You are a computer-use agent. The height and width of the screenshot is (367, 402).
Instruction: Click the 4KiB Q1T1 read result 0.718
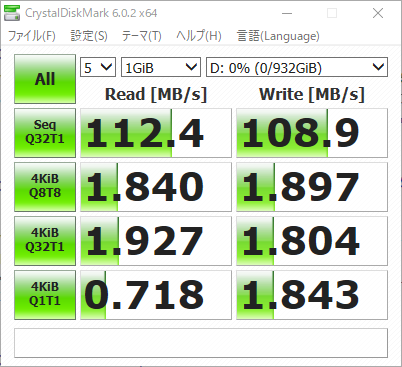coord(156,295)
